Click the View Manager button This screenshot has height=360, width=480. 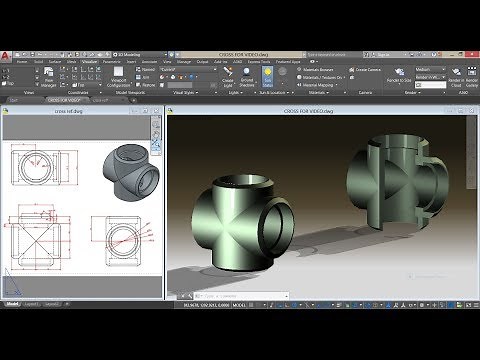49,77
